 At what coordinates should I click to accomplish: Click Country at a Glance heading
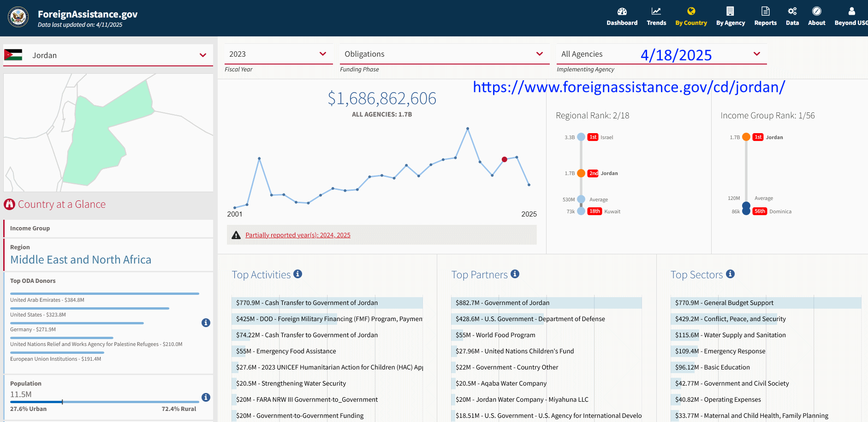[62, 204]
